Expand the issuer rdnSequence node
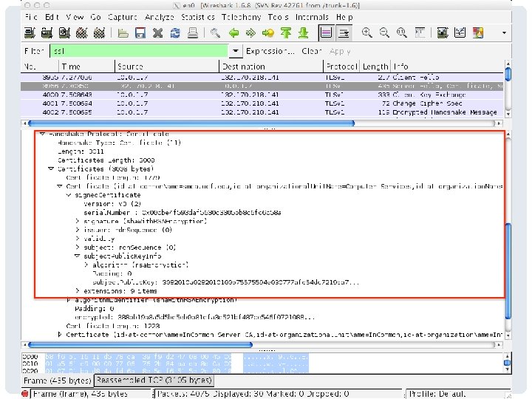This screenshot has width=532, height=399. click(78, 230)
